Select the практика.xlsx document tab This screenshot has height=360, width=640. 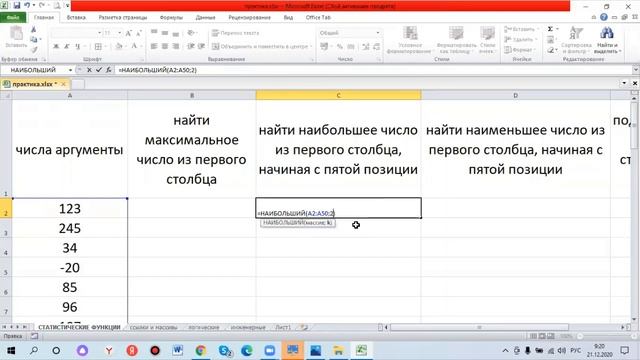(x=34, y=84)
